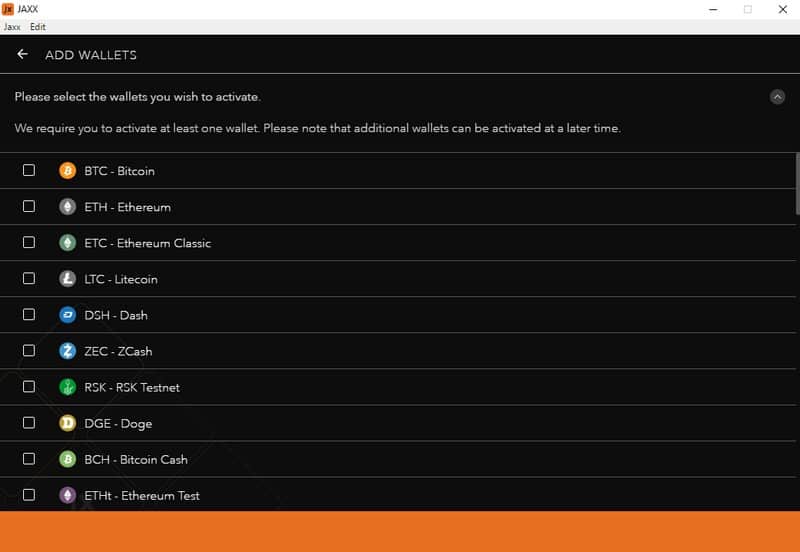The height and width of the screenshot is (552, 800).
Task: Click the 'BCH - Bitcoin Cash' label
Action: 136,460
